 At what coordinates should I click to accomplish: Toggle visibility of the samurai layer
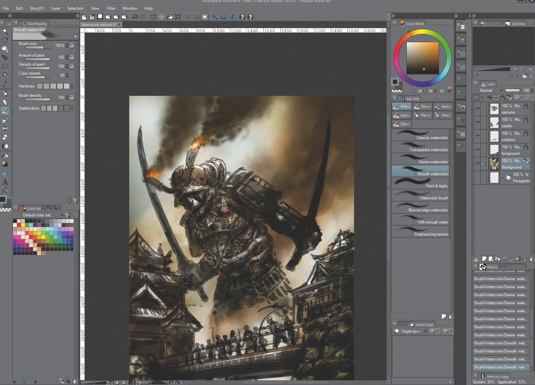tap(477, 109)
